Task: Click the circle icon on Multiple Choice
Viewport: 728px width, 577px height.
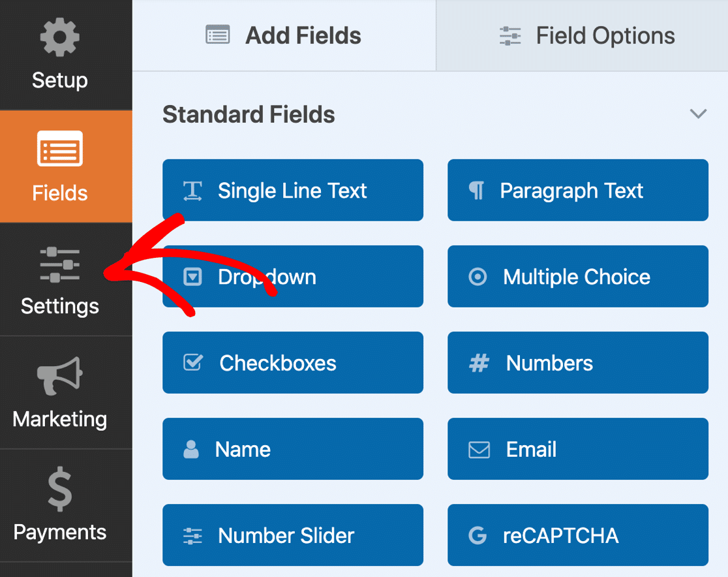Action: tap(478, 276)
